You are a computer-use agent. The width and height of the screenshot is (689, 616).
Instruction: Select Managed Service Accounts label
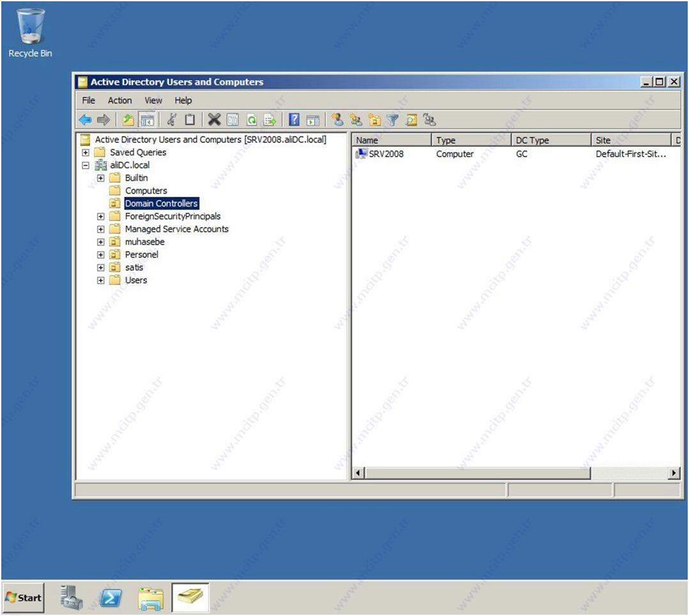pos(176,229)
